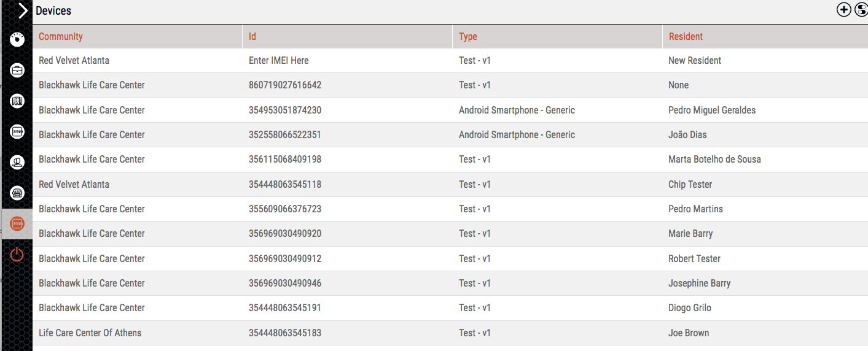Open device 860719027616642 with resident None
Viewport: 868px width, 351px height.
[x=285, y=85]
